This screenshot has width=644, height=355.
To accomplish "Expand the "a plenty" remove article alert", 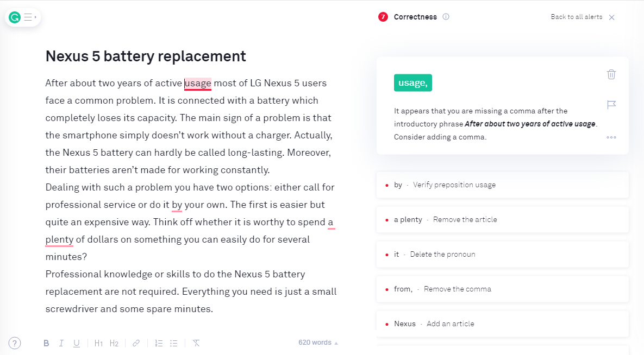I will [x=502, y=219].
